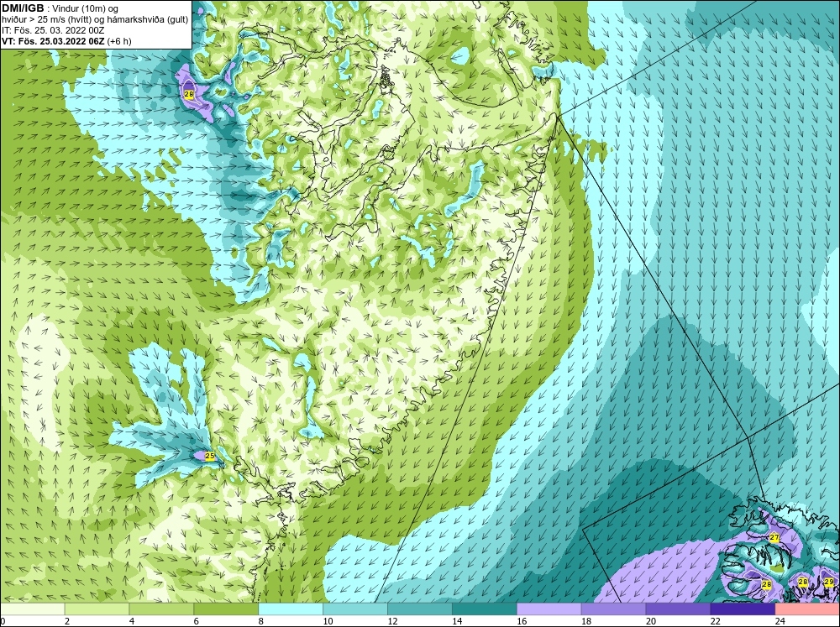Pick the 10–12 m/s turquoise swatch
840x627 pixels.
coord(355,609)
